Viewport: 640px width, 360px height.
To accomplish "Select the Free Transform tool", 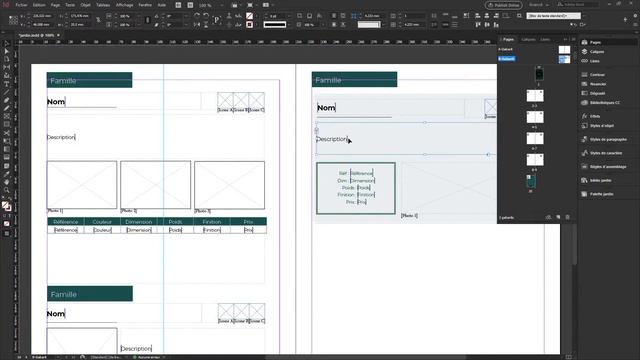I will click(6, 141).
